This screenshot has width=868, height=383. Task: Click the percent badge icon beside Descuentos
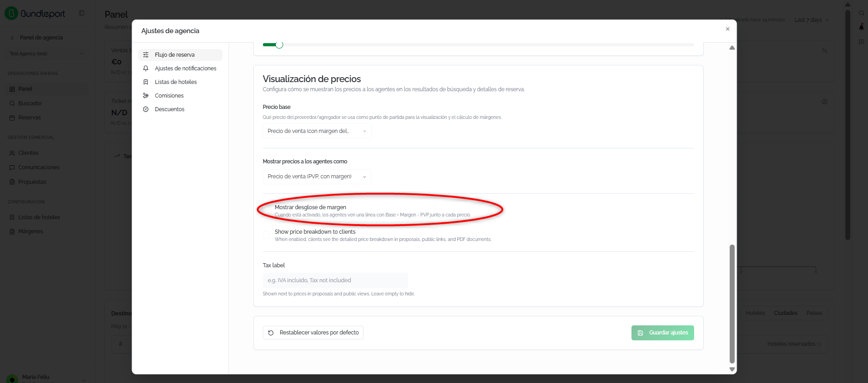(146, 109)
